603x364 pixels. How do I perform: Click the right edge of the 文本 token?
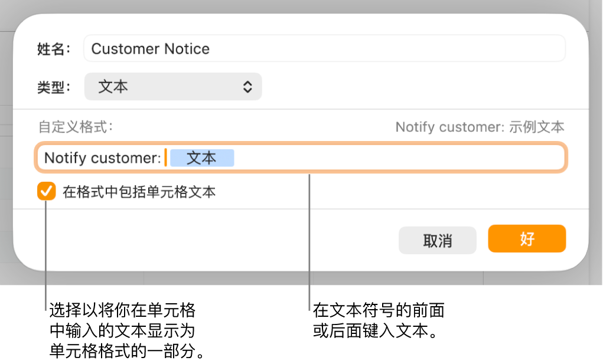click(x=233, y=158)
